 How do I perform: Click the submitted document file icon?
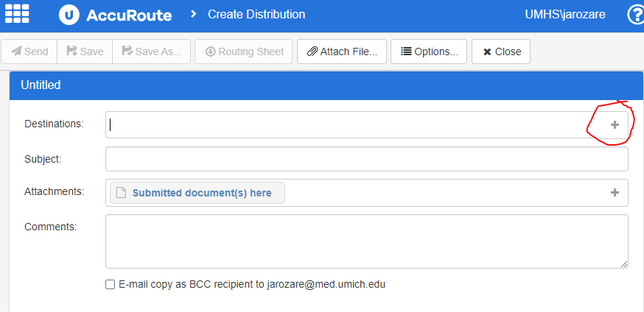pos(121,193)
